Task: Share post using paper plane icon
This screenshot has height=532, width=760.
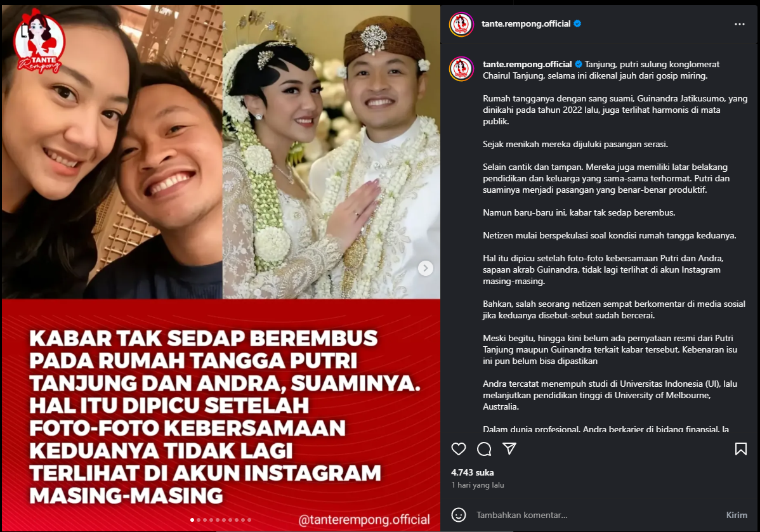Action: point(509,449)
